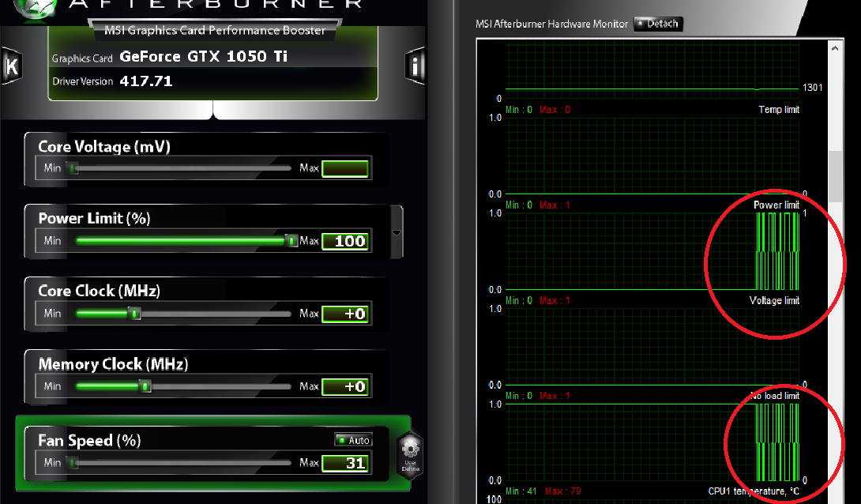This screenshot has height=504, width=861.
Task: Click the Power Limit (%) label
Action: 95,219
